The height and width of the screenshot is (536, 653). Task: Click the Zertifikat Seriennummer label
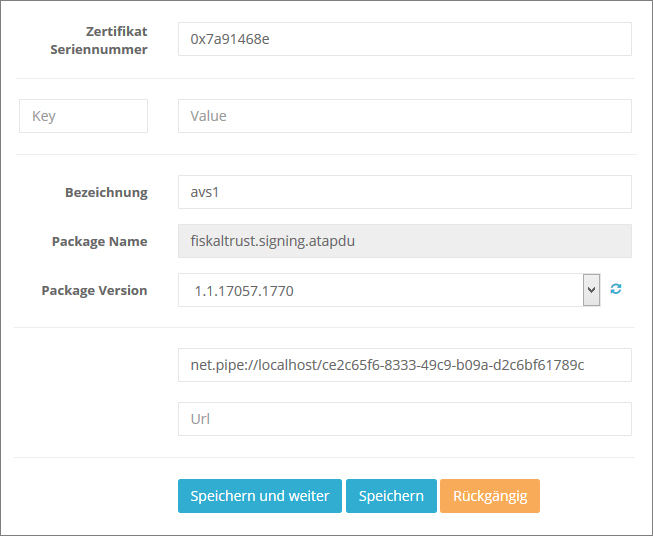point(99,40)
